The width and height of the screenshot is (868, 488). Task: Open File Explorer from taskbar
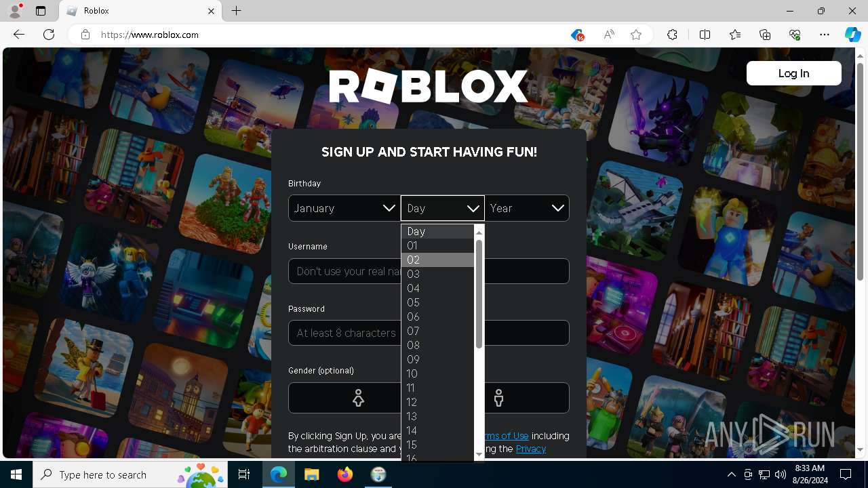click(312, 474)
